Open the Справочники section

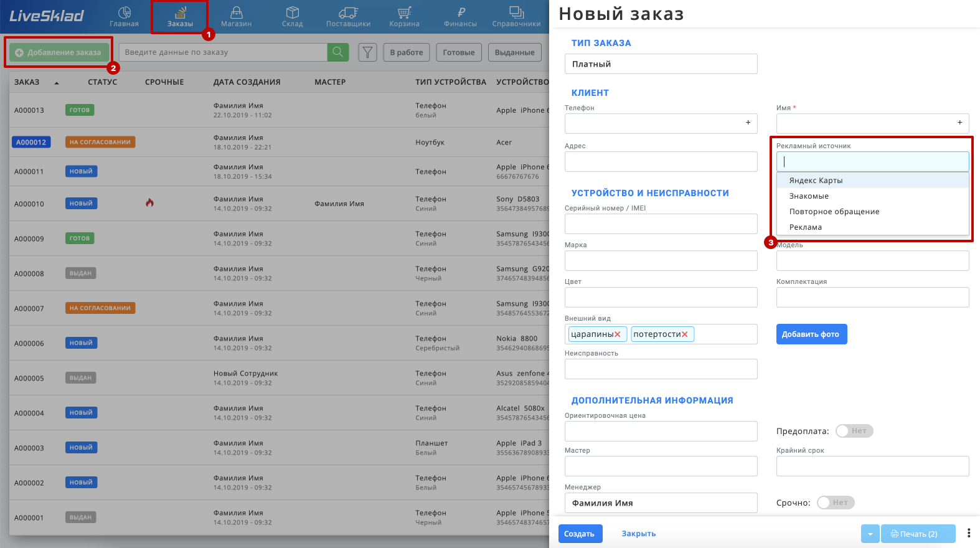tap(516, 17)
